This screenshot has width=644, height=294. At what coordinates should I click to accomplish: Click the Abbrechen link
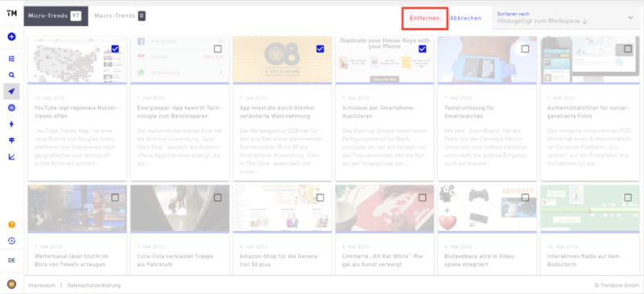[x=465, y=19]
